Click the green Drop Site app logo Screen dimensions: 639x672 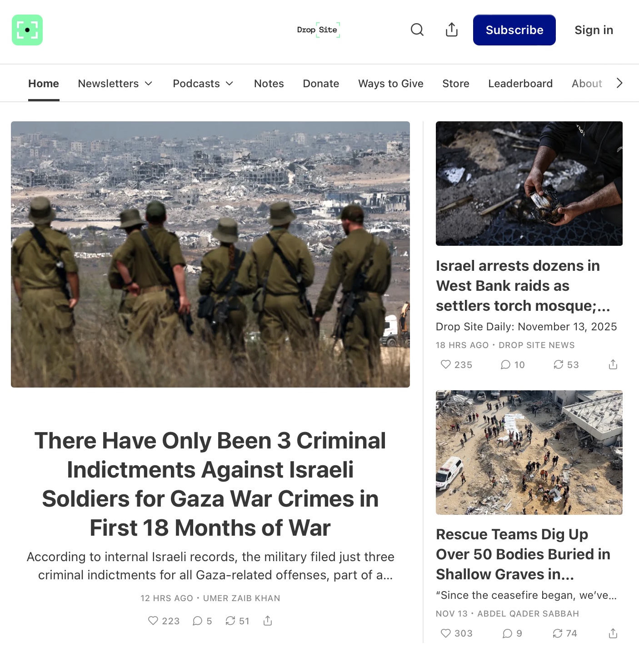pos(27,30)
